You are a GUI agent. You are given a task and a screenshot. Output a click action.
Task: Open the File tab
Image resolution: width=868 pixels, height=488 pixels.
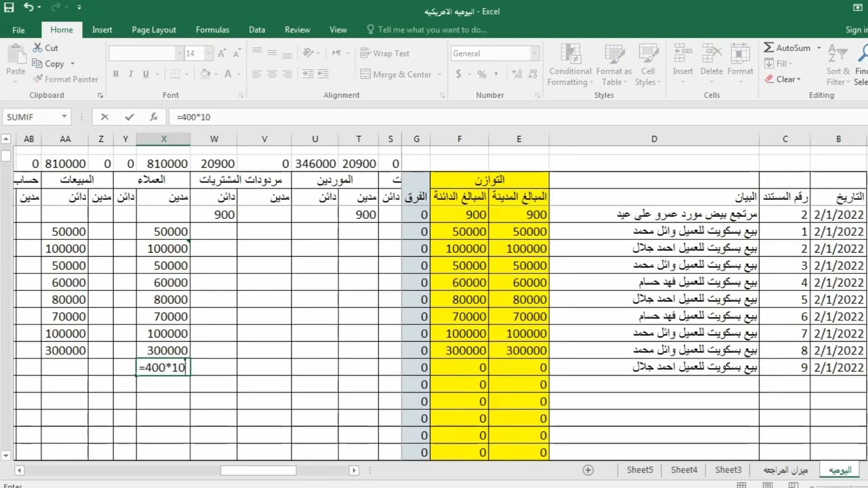18,30
